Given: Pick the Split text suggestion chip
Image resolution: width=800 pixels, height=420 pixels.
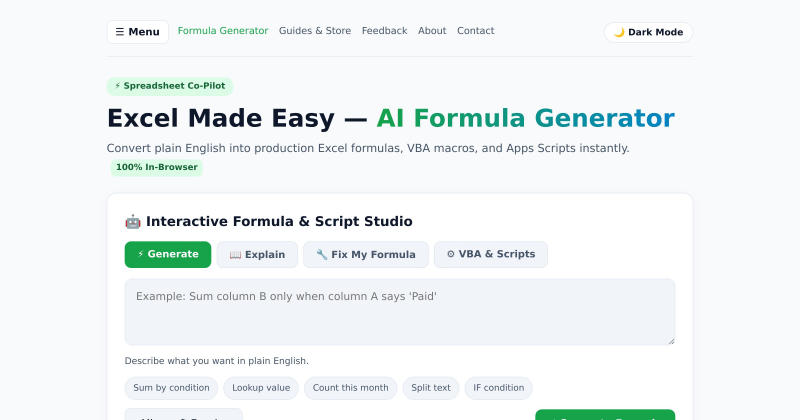Looking at the screenshot, I should [x=431, y=388].
